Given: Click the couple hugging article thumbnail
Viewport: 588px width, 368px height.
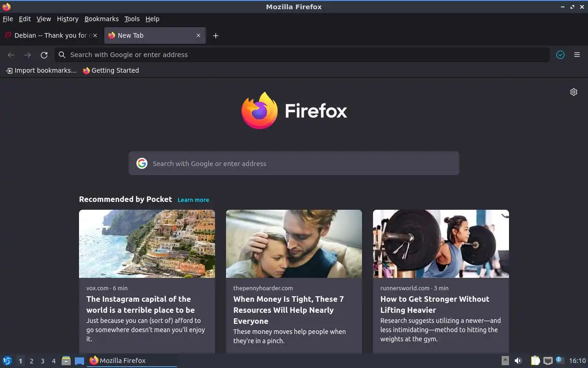Looking at the screenshot, I should [x=294, y=244].
